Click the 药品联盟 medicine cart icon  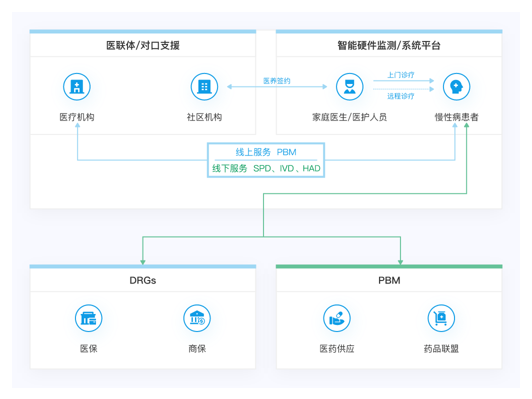[x=441, y=318]
